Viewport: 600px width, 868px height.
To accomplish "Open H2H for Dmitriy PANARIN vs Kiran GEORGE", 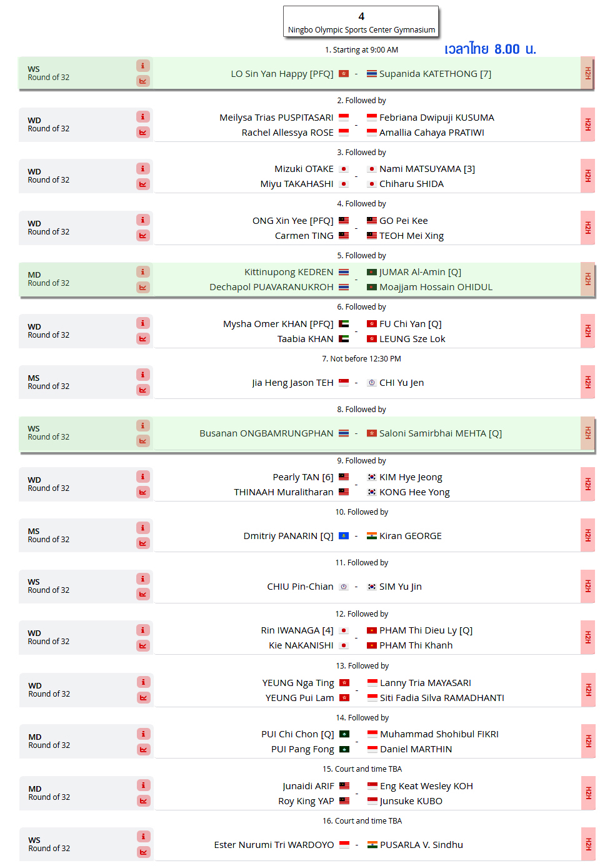I will [587, 535].
